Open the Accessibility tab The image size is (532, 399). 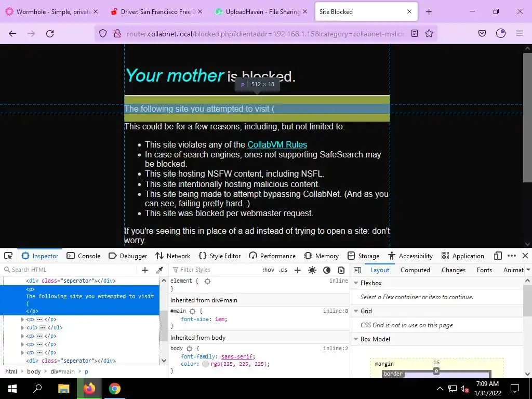tap(410, 256)
